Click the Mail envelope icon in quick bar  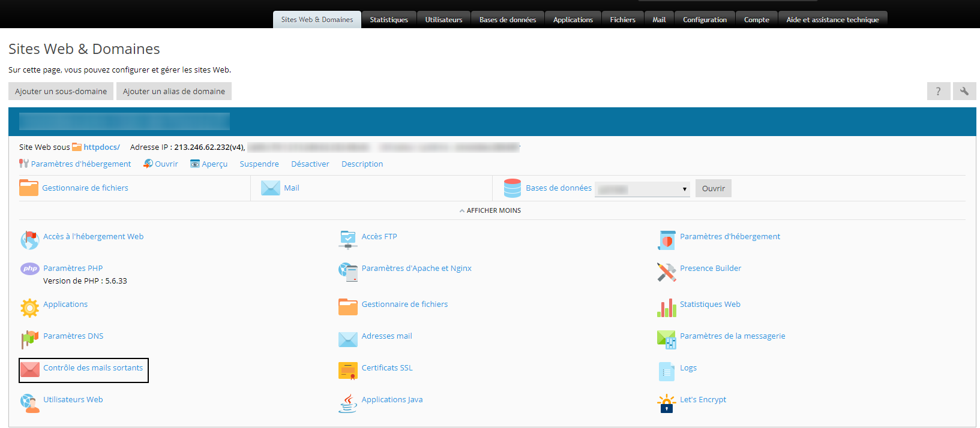click(x=271, y=188)
